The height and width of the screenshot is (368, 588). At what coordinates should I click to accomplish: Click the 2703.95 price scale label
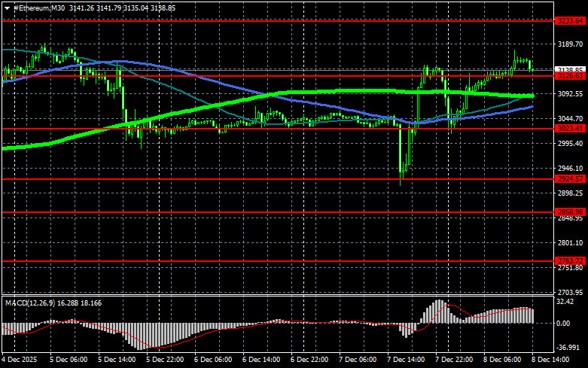coord(570,291)
